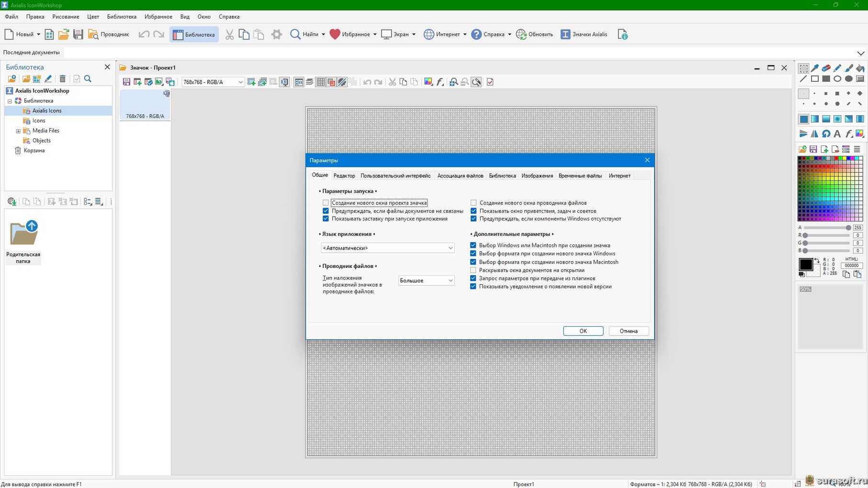Select the eraser tool

(x=826, y=68)
